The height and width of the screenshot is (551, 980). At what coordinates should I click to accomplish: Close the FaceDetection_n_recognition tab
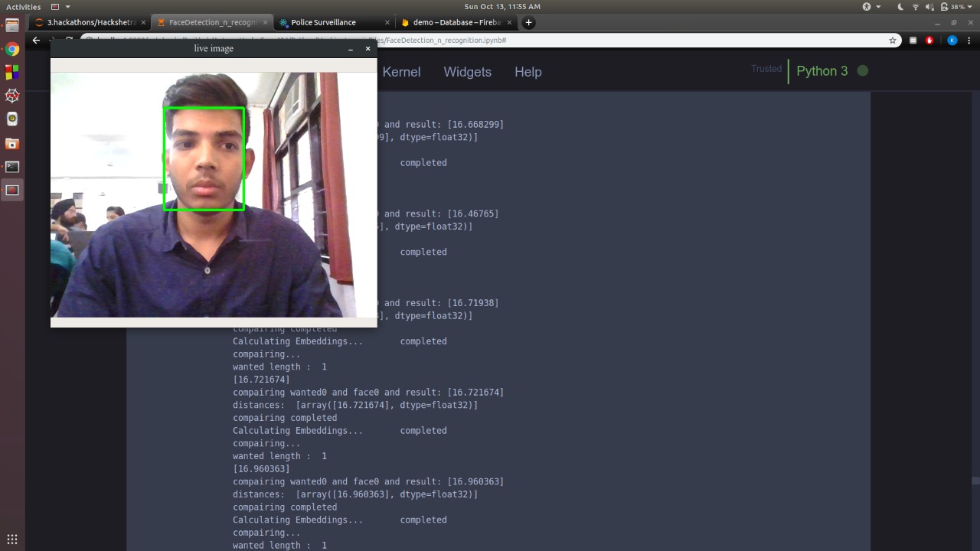coord(265,22)
